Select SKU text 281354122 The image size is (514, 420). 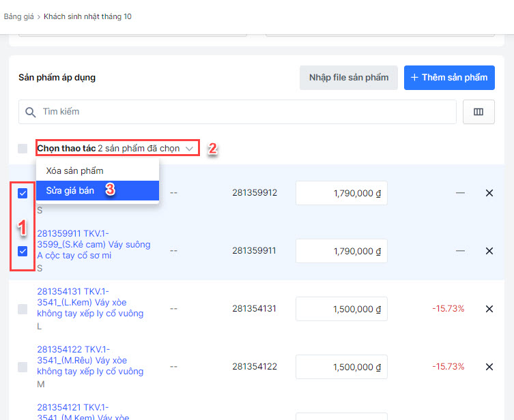255,366
